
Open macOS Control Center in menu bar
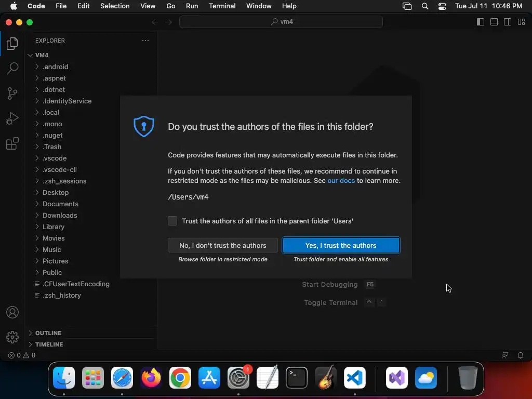(442, 6)
